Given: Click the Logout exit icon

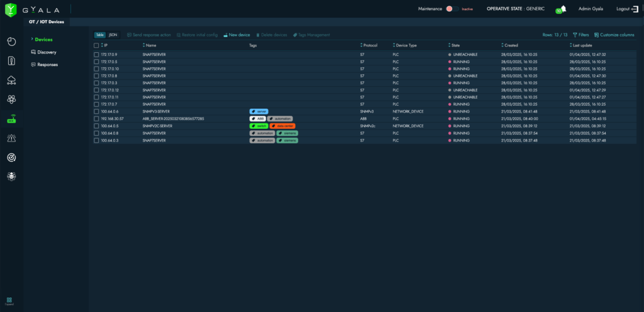Looking at the screenshot, I should click(x=635, y=9).
